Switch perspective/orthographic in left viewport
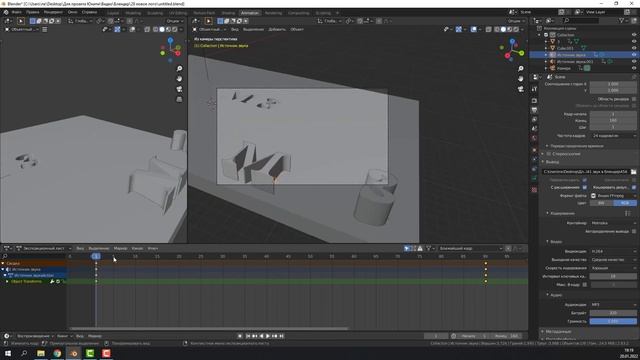Image resolution: width=640 pixels, height=360 pixels. pos(179,99)
